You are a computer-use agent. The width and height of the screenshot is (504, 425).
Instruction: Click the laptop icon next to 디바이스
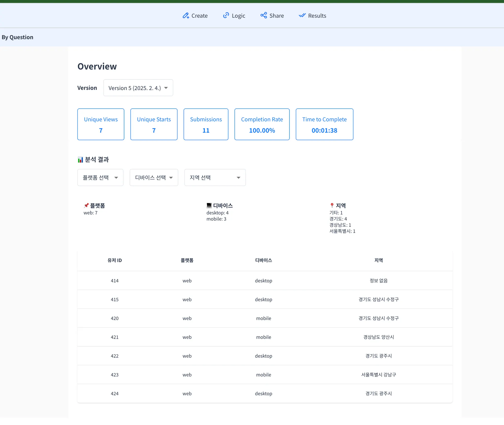click(209, 205)
